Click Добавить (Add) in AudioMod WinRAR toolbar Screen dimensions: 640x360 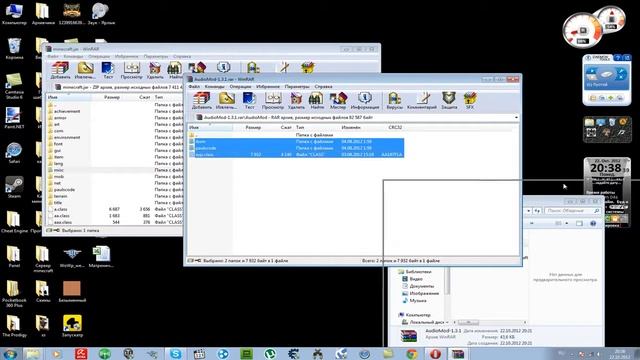tap(202, 100)
